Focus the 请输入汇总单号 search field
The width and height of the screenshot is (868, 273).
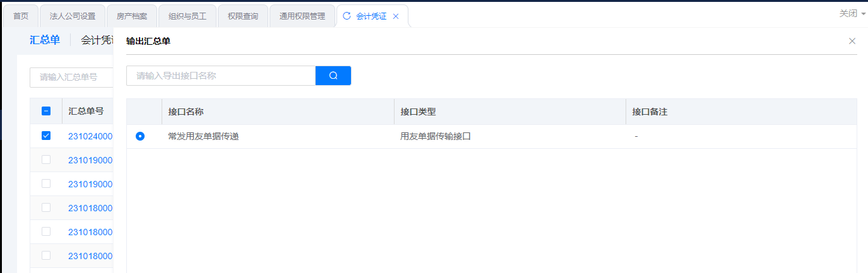(71, 77)
